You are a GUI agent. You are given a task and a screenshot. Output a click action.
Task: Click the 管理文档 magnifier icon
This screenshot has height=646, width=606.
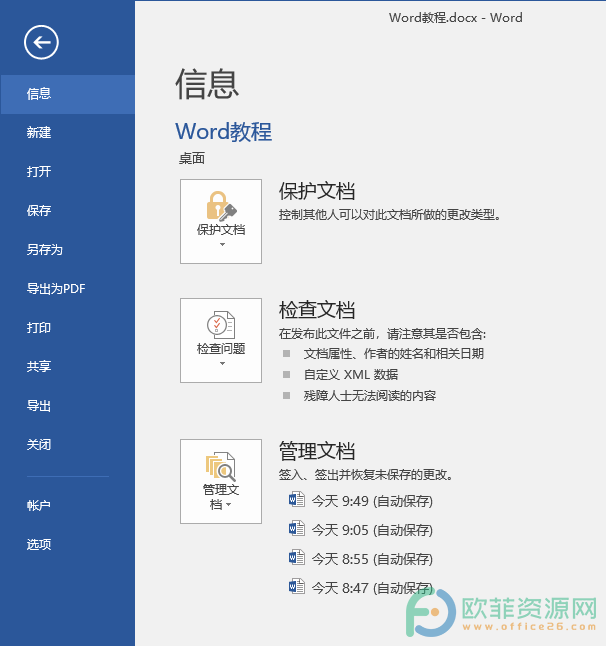click(x=221, y=466)
